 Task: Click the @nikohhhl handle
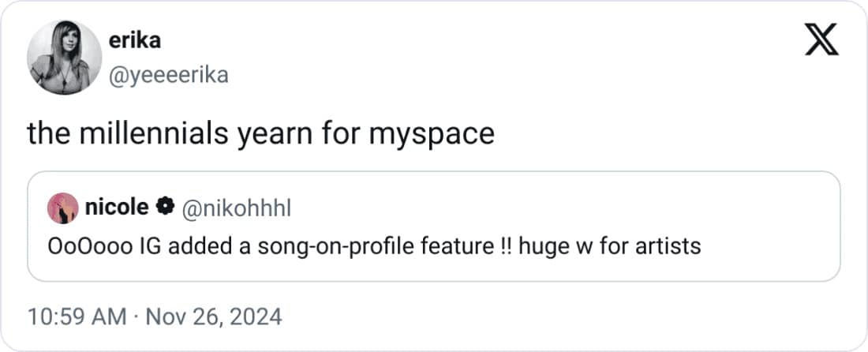point(236,208)
